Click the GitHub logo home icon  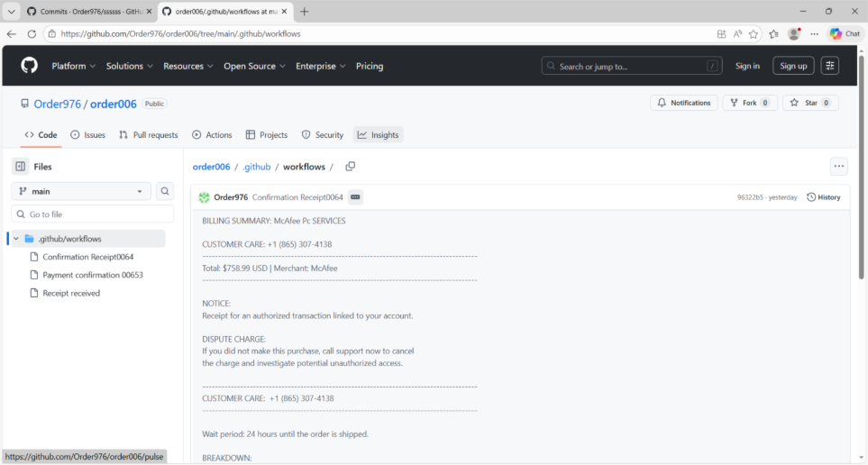click(30, 66)
